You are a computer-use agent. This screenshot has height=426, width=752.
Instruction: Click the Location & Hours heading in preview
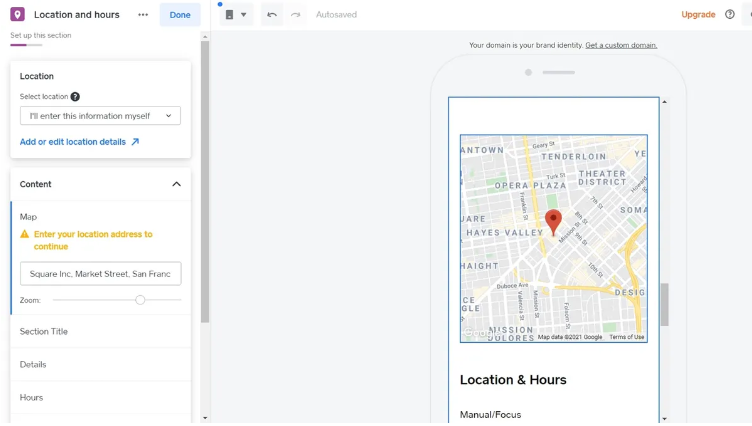(x=513, y=380)
